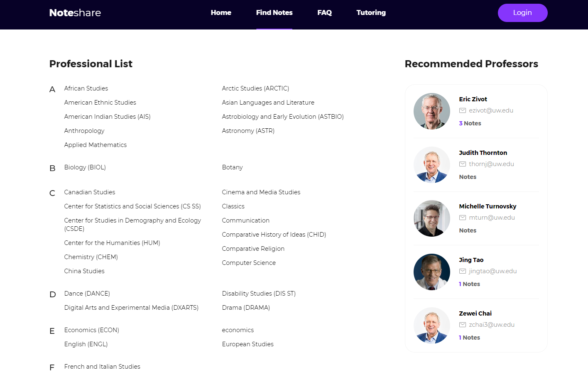View Eric Zivot's 3 Notes
This screenshot has height=377, width=588.
(x=470, y=123)
